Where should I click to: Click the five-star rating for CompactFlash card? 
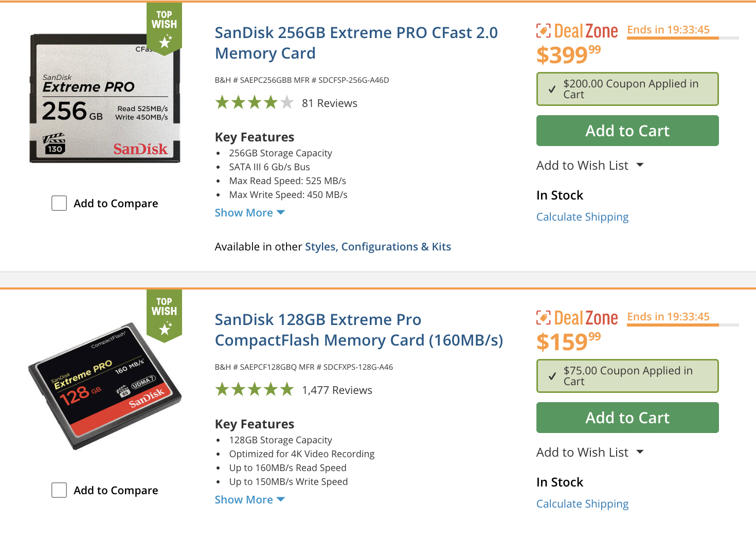[x=254, y=390]
